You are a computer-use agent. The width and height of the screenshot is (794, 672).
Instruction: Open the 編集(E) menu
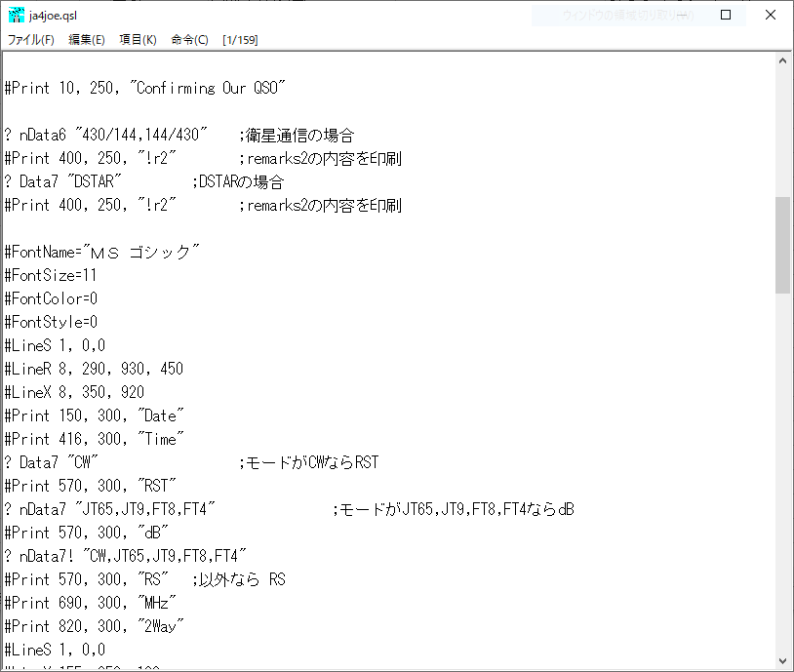coord(87,39)
